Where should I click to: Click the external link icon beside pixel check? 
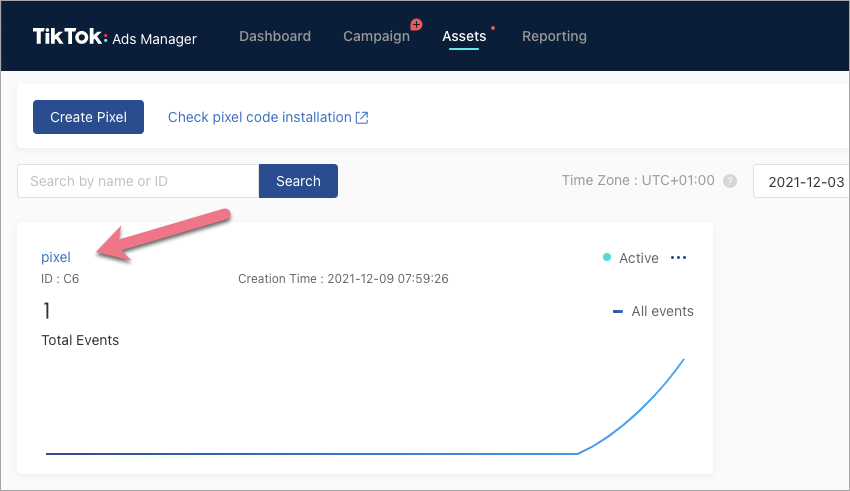362,117
